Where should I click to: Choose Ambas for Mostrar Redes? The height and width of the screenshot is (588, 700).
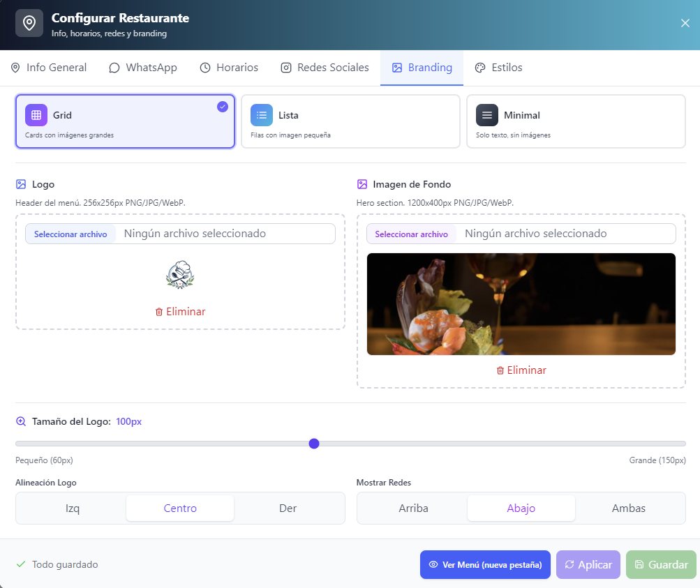[629, 508]
